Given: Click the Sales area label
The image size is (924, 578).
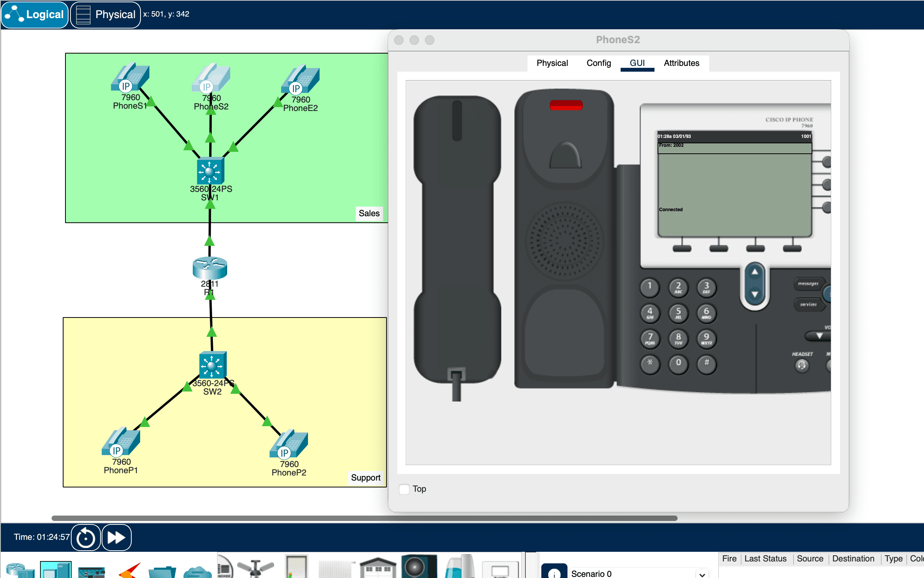Looking at the screenshot, I should 369,213.
